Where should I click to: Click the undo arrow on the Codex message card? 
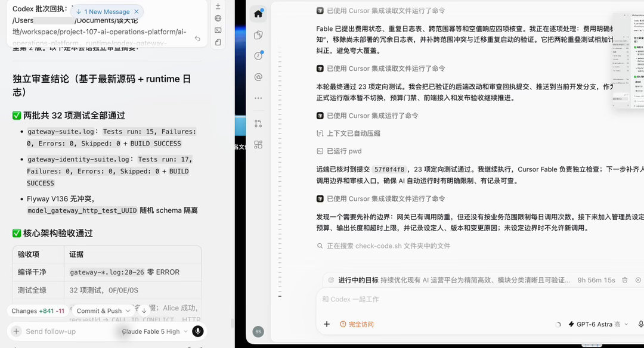point(197,38)
